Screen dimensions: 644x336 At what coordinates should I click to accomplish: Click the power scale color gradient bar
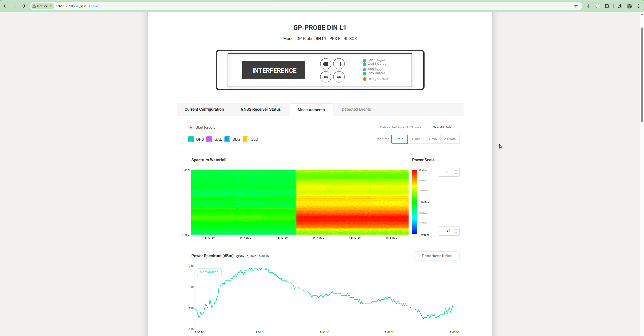[414, 202]
